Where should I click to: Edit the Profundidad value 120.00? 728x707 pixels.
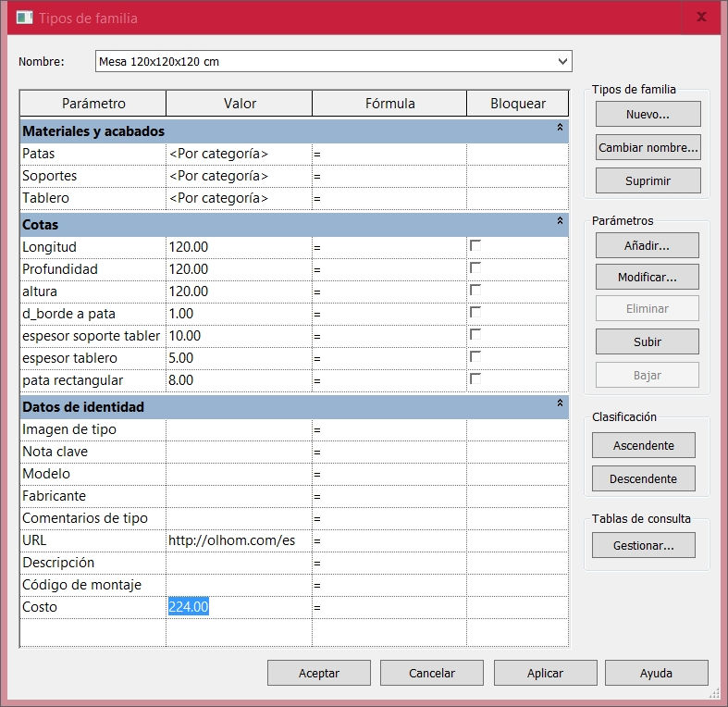pos(239,269)
